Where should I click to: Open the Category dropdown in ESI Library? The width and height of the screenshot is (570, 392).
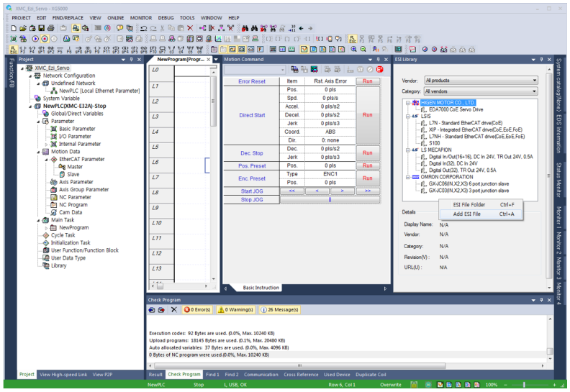pyautogui.click(x=534, y=91)
